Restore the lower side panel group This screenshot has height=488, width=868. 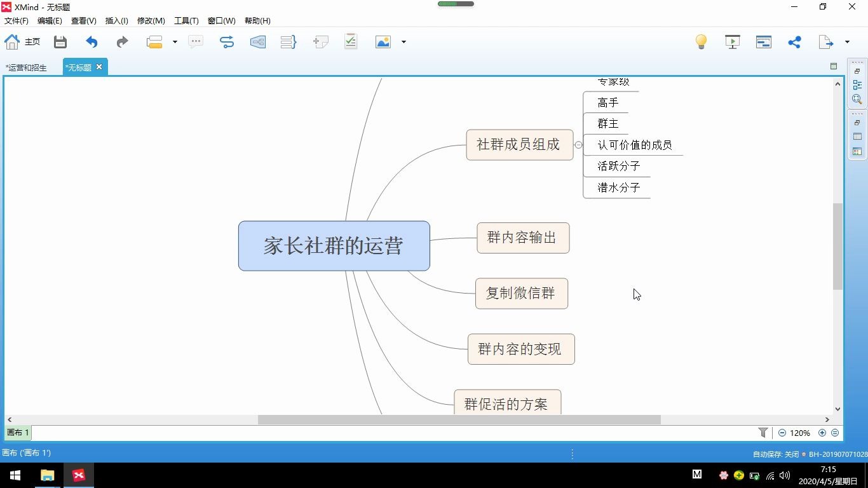tap(857, 123)
